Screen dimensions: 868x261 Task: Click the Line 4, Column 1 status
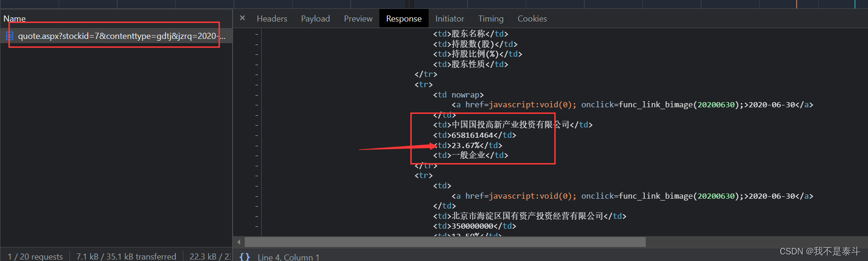coord(288,257)
